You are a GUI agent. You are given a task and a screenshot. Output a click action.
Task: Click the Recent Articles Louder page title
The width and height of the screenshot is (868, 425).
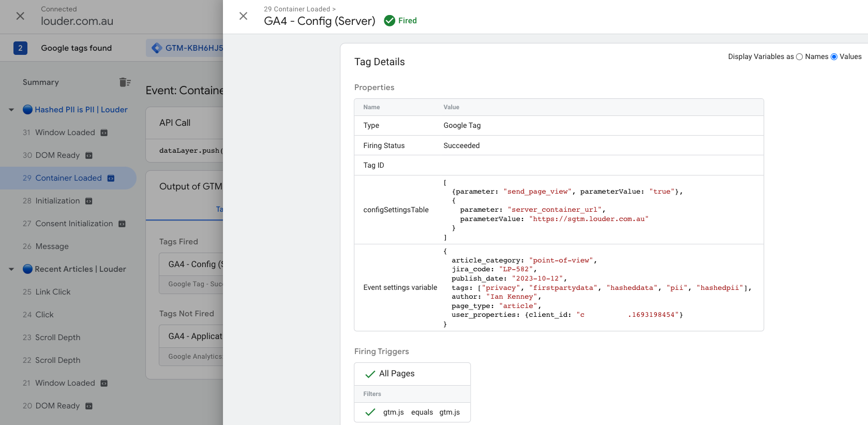(80, 269)
